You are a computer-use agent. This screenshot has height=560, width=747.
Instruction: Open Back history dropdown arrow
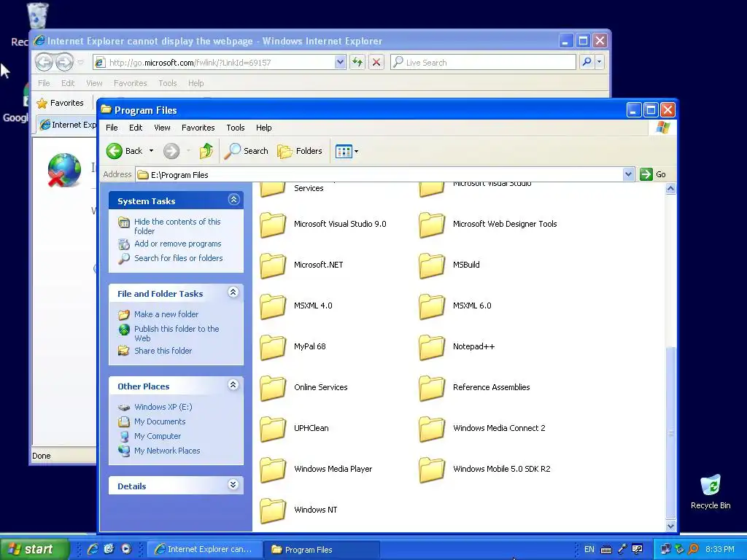point(152,151)
